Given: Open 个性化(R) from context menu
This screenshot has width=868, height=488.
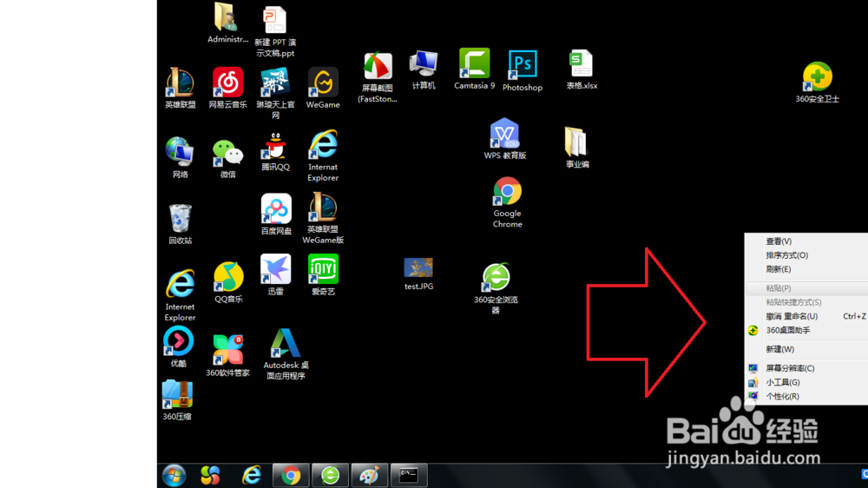Looking at the screenshot, I should click(x=806, y=396).
